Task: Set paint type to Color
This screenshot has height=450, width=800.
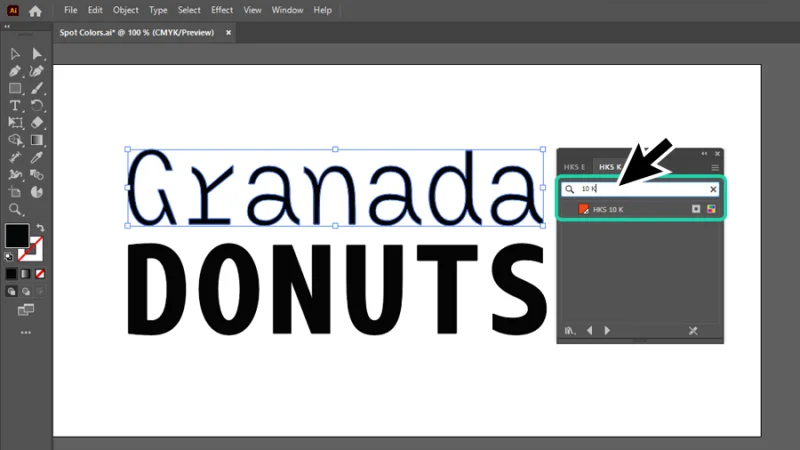Action: pyautogui.click(x=11, y=274)
